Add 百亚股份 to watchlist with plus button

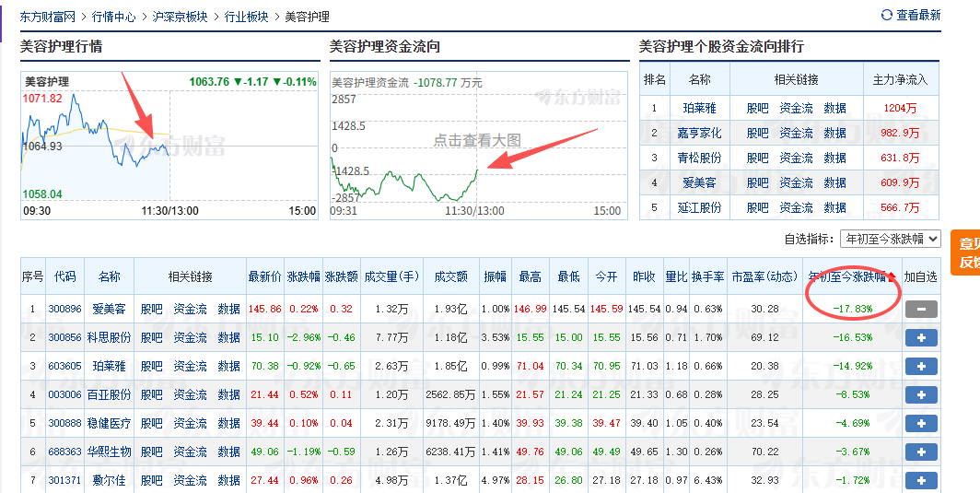point(921,394)
